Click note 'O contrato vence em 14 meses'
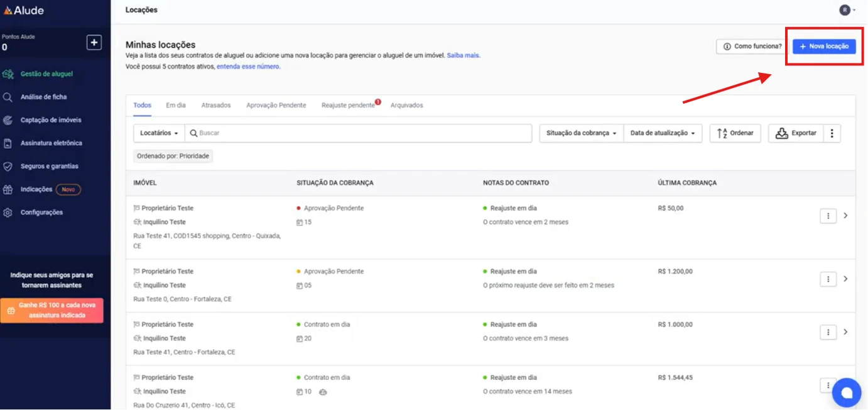 coord(528,391)
